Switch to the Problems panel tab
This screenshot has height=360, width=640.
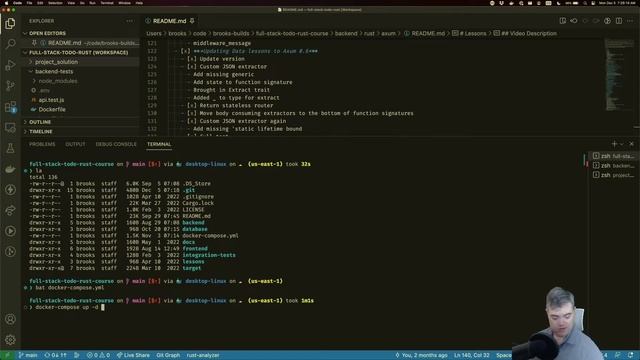42,144
